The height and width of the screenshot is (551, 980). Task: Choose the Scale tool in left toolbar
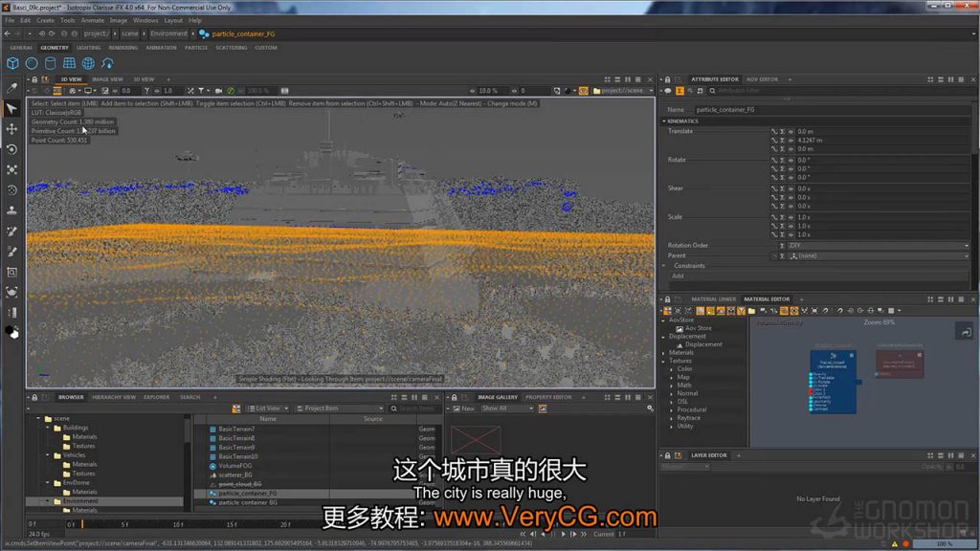point(11,169)
